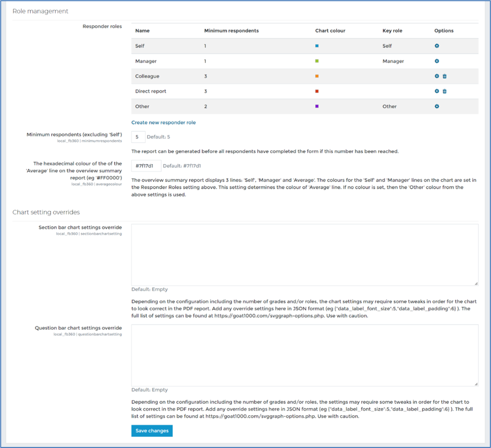Viewport: 491px width, 448px height.
Task: Click the orange Colleague chart colour swatch
Action: coord(317,76)
